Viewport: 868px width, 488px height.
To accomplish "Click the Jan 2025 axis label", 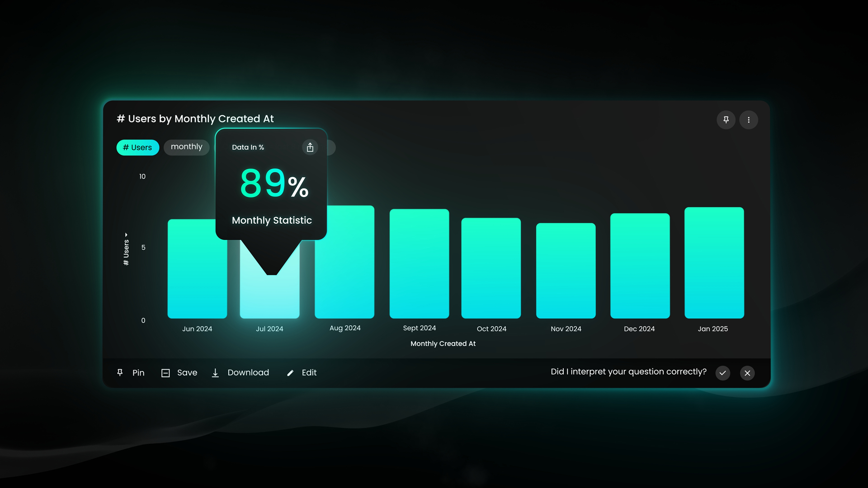I will click(x=713, y=329).
